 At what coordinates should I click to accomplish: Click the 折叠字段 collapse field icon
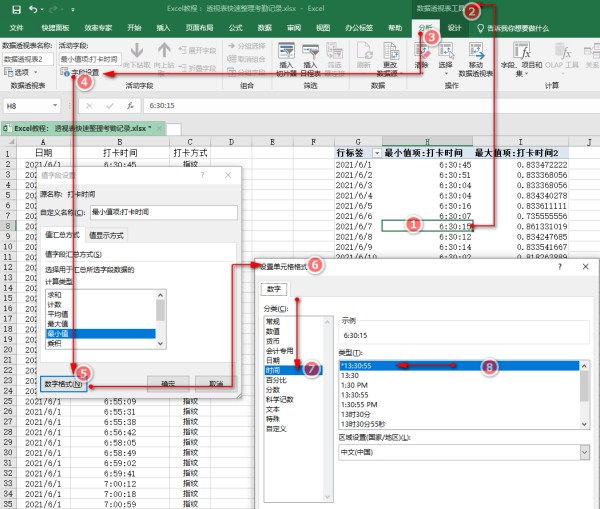[183, 68]
